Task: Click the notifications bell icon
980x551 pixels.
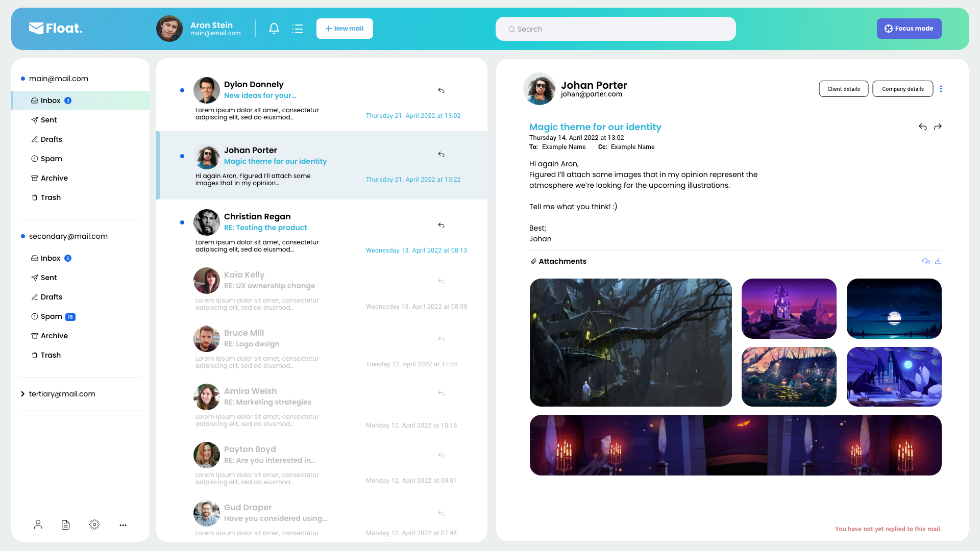Action: 274,29
